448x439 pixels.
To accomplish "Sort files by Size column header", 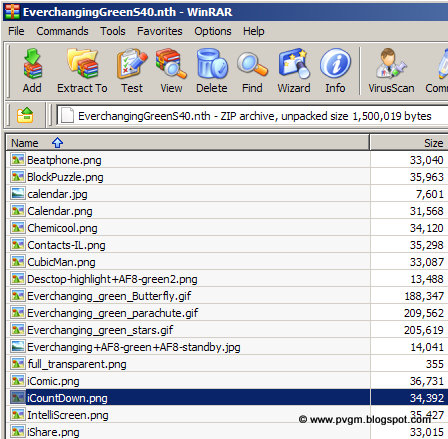I will 409,143.
